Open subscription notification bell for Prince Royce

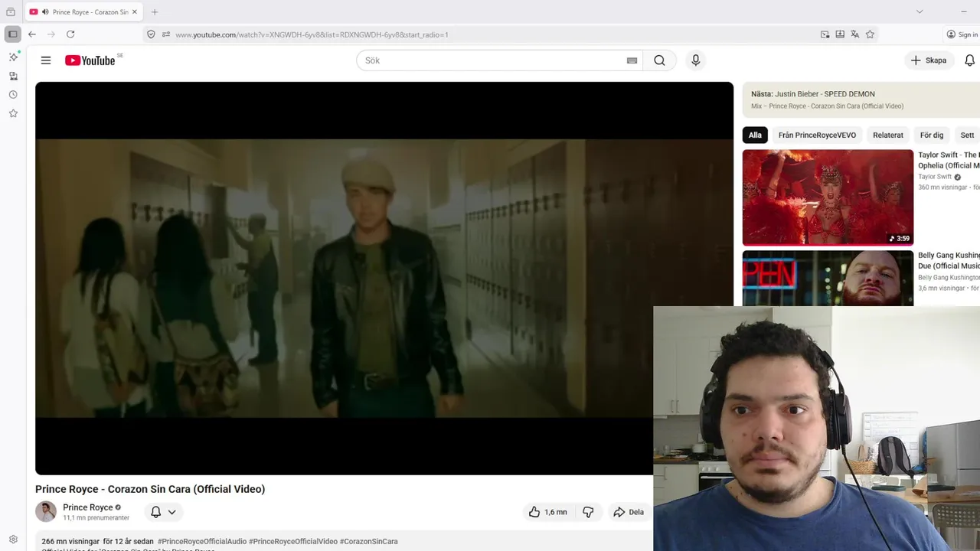coord(156,512)
